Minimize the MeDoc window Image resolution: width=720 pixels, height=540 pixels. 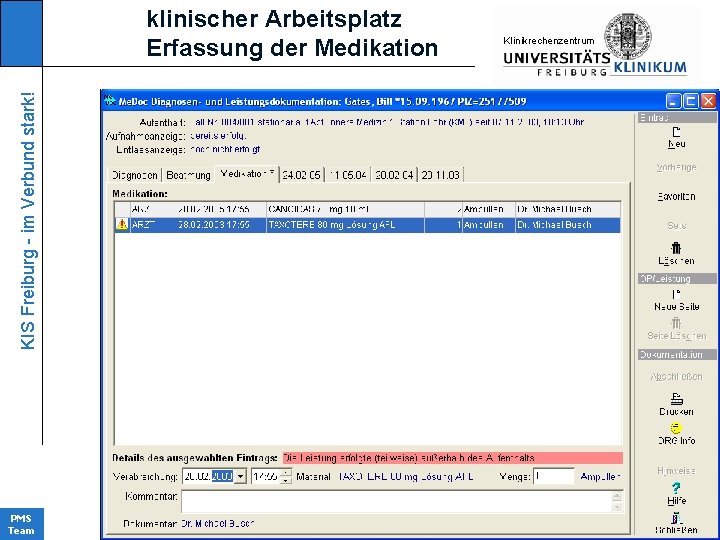(x=673, y=101)
